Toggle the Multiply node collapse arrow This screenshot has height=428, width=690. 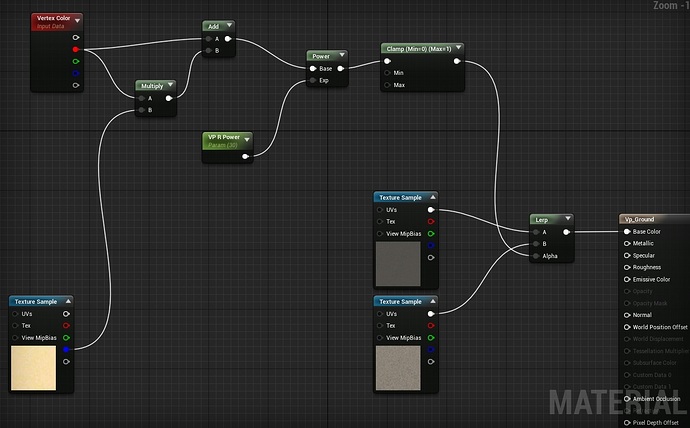[170, 84]
